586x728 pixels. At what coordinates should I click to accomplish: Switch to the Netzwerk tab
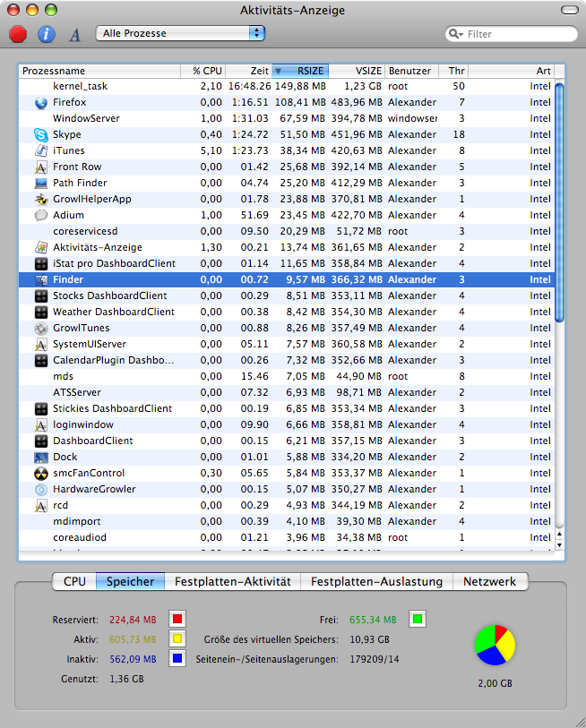(x=490, y=582)
